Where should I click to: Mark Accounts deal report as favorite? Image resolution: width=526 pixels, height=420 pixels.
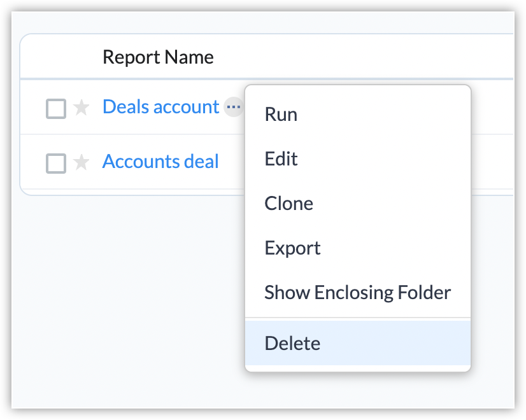81,163
